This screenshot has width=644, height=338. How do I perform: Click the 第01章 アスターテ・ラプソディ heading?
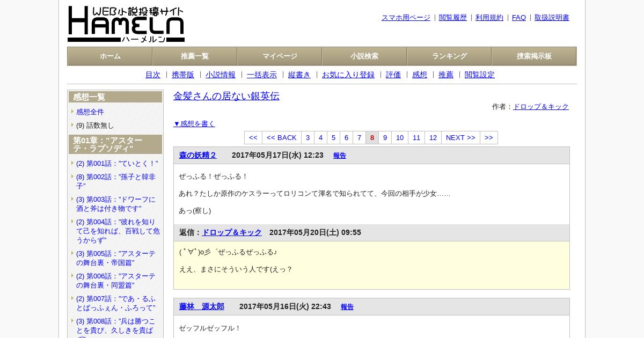point(115,144)
